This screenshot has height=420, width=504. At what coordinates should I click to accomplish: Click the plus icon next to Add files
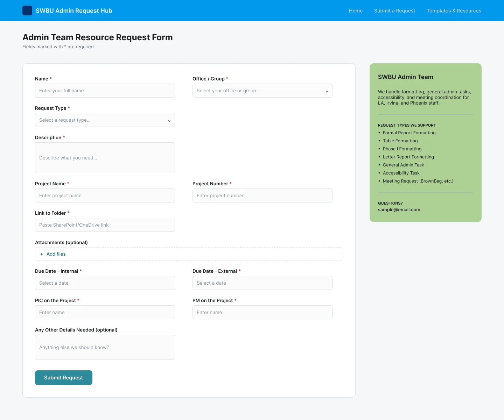coord(42,254)
